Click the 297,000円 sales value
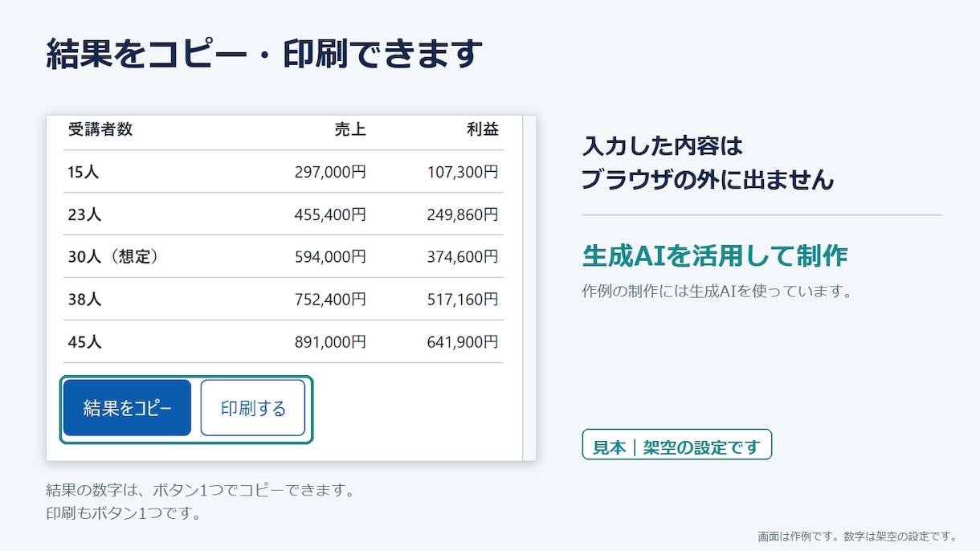 pos(330,172)
